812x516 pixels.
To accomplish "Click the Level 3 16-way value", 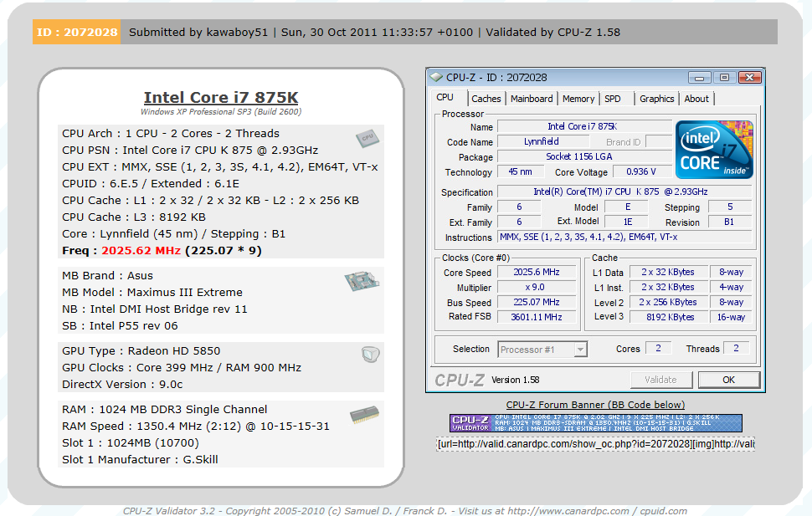I will coord(731,317).
